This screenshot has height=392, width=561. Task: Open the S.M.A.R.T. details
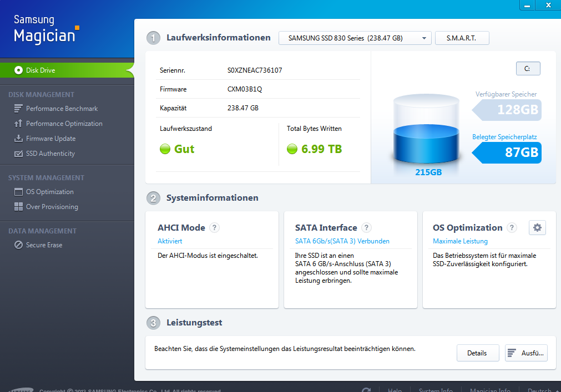pyautogui.click(x=462, y=38)
